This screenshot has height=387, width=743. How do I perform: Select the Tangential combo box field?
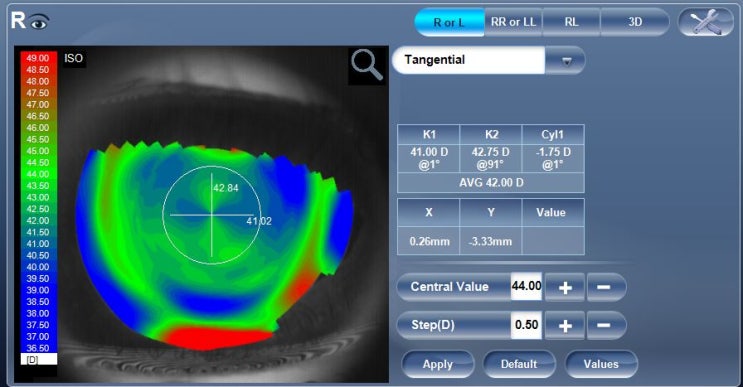(469, 60)
